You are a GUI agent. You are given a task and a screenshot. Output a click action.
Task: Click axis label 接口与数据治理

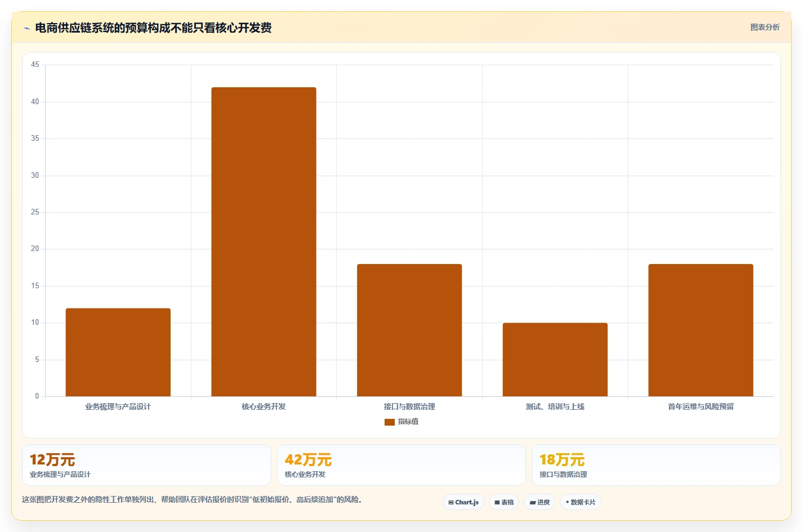409,406
